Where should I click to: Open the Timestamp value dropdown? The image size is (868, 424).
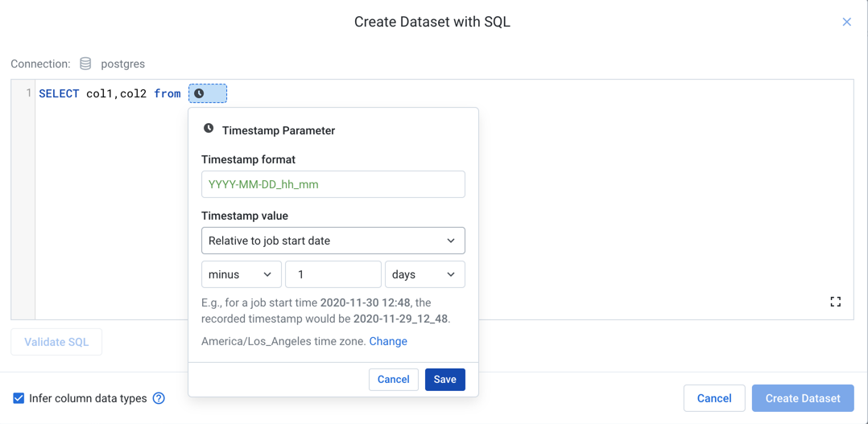coord(333,241)
